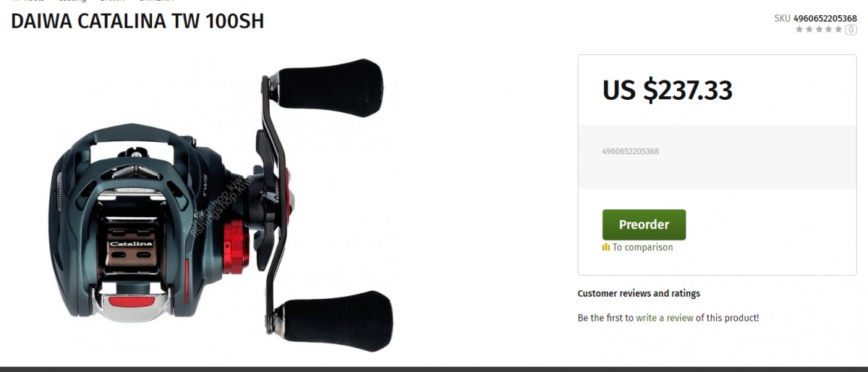Open the CATALINA breadcrumb category
This screenshot has width=868, height=372.
pyautogui.click(x=156, y=1)
